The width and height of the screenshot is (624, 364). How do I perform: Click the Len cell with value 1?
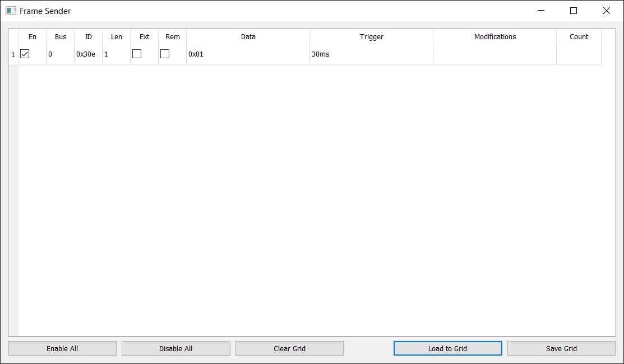click(x=117, y=54)
